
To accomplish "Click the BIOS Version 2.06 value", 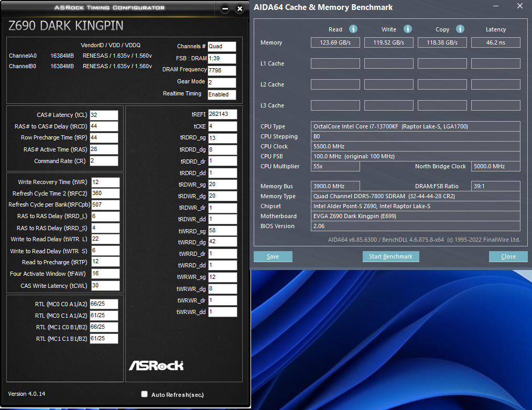I will [x=415, y=226].
